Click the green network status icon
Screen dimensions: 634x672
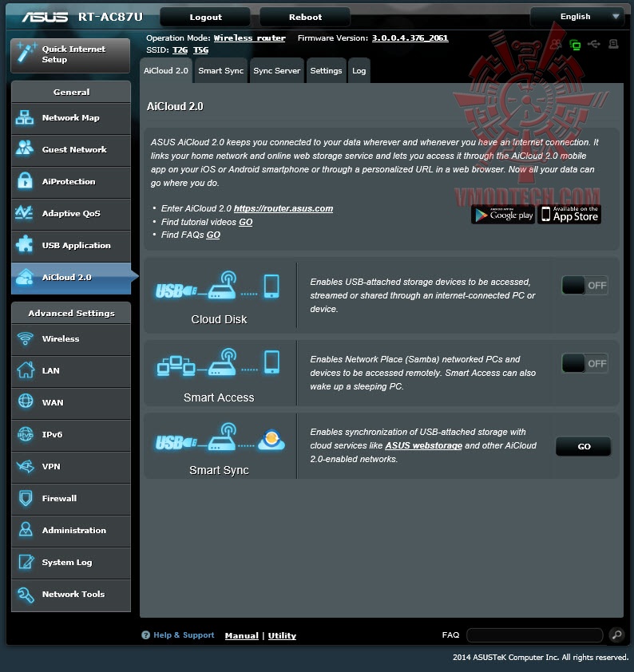point(574,44)
